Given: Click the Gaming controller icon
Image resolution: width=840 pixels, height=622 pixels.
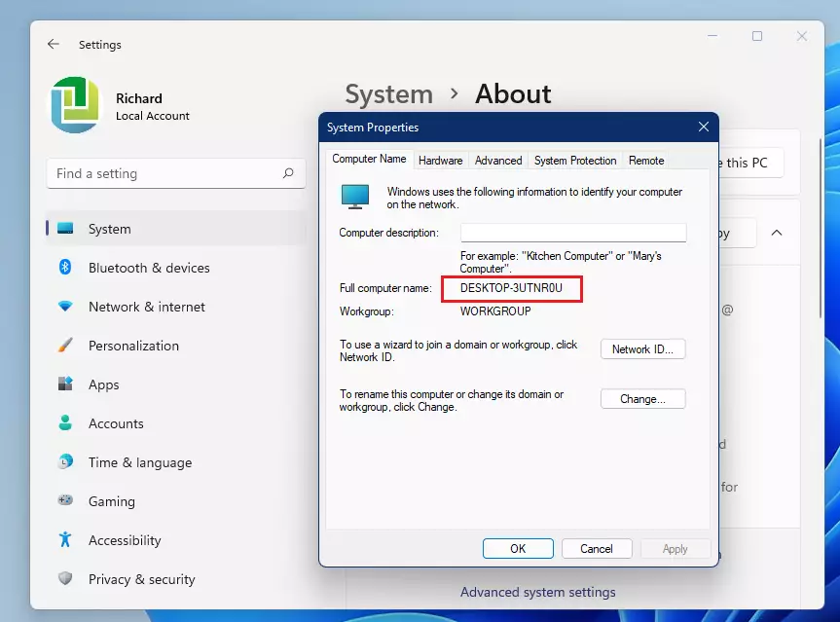Looking at the screenshot, I should tap(65, 500).
